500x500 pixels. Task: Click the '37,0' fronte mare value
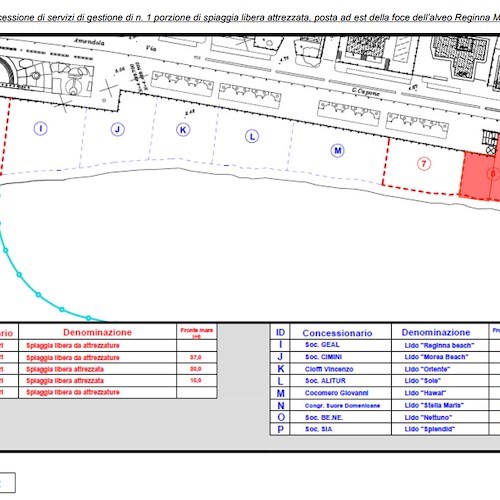coord(196,357)
